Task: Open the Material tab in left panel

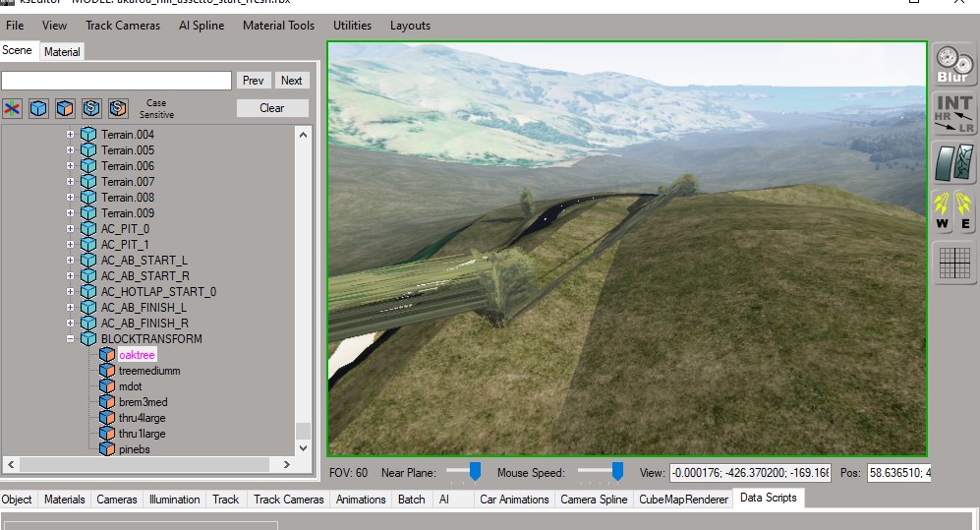Action: coord(62,51)
